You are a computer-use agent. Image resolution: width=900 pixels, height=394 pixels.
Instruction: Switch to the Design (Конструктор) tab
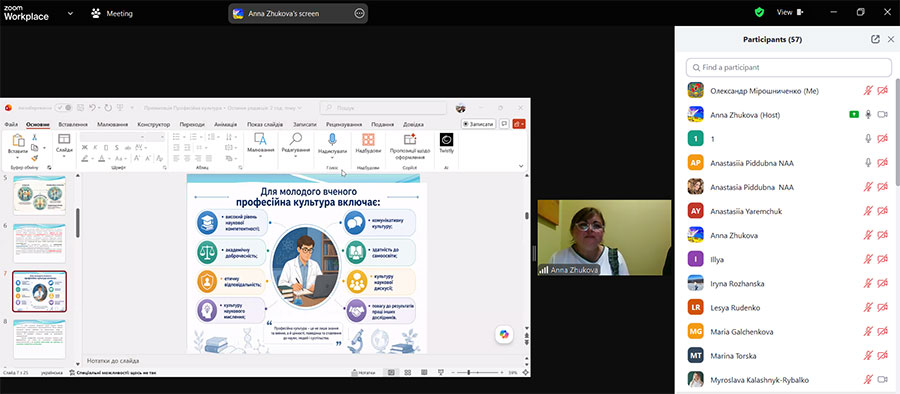(x=154, y=124)
